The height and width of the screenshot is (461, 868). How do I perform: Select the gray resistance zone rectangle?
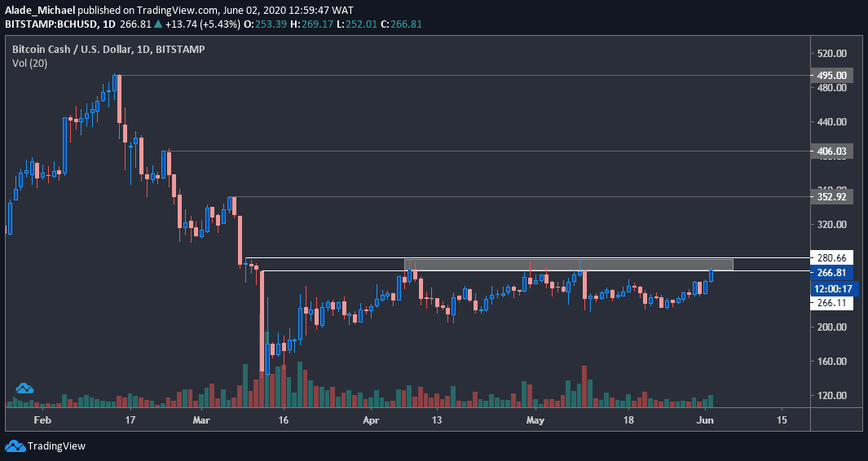[568, 265]
